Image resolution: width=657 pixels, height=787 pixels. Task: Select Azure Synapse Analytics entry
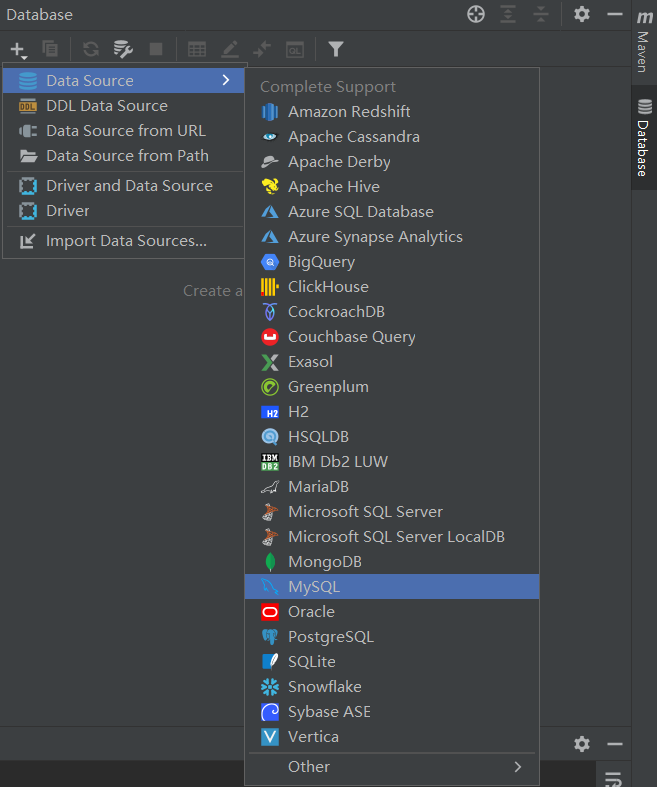[392, 237]
